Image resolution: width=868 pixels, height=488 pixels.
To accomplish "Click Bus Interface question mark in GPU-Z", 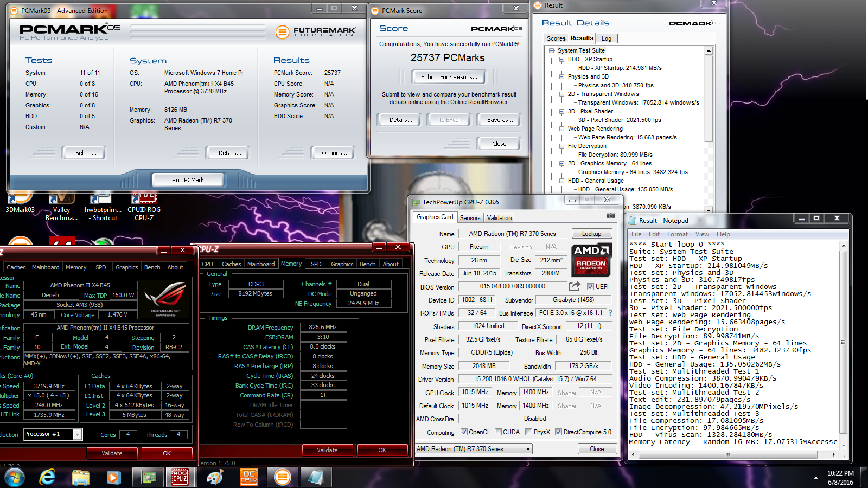I will click(610, 313).
